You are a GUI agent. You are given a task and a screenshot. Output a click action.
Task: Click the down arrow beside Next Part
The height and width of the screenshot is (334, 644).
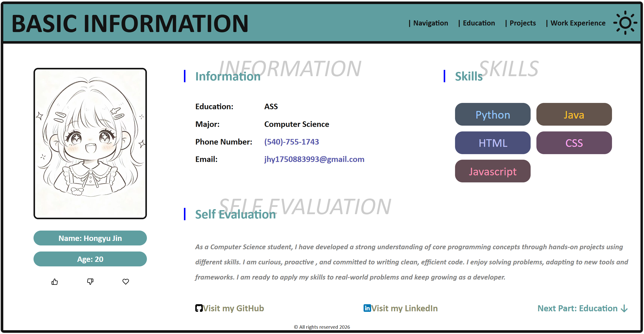pos(624,309)
